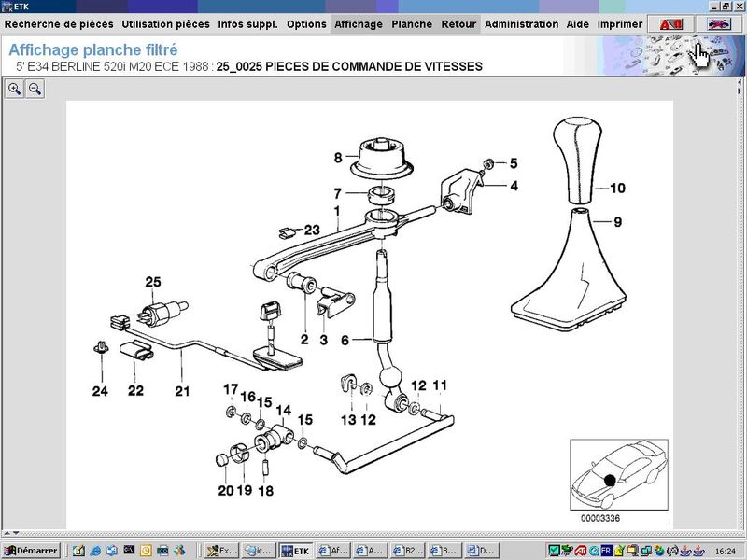The image size is (747, 560).
Task: Select part number 11 in the diagram
Action: [440, 385]
